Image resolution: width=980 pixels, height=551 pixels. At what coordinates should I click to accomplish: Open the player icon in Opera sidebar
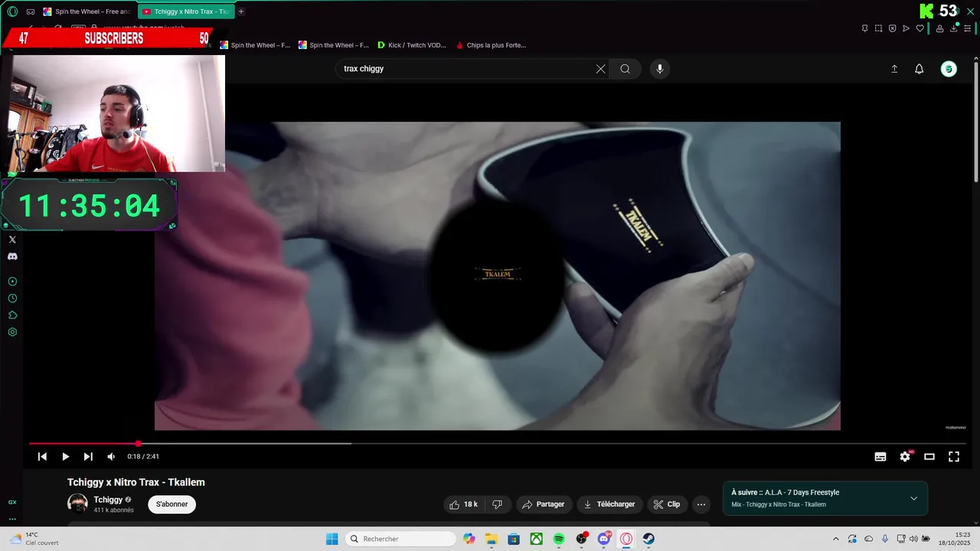[12, 282]
